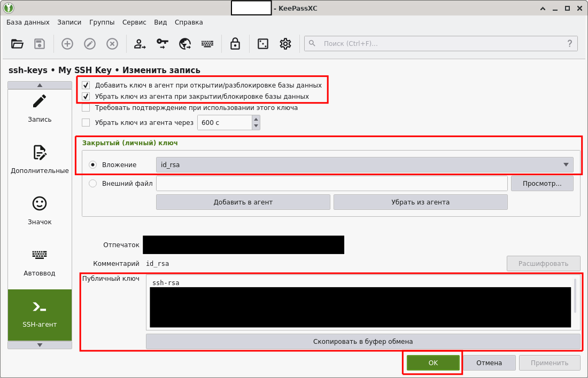Enable Требовать подтверждение checkbox
588x378 pixels.
pos(86,108)
